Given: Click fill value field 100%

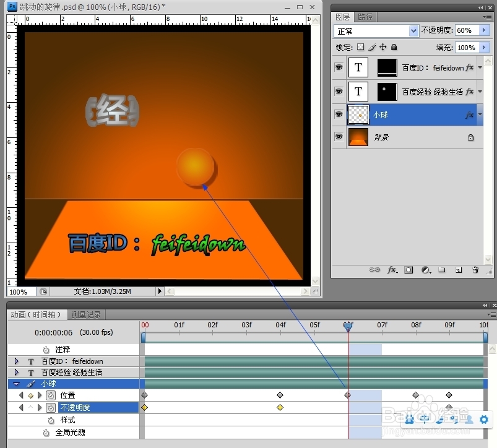Looking at the screenshot, I should click(467, 48).
